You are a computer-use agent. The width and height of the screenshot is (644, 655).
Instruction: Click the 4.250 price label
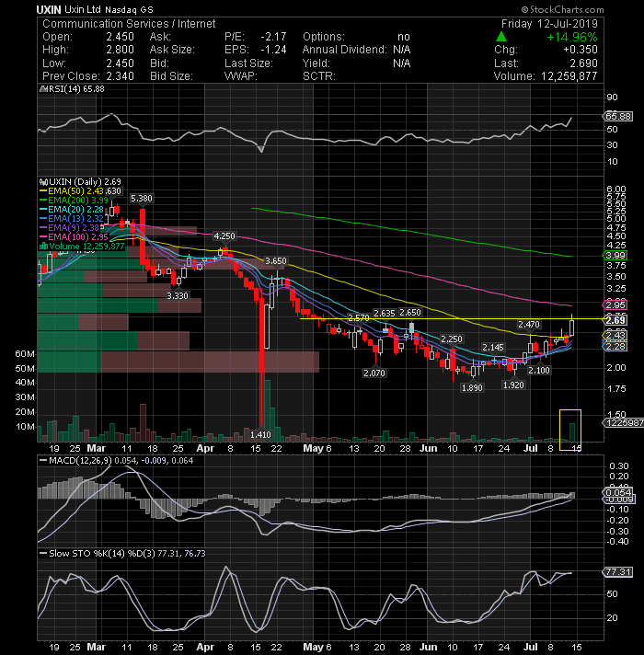coord(224,236)
